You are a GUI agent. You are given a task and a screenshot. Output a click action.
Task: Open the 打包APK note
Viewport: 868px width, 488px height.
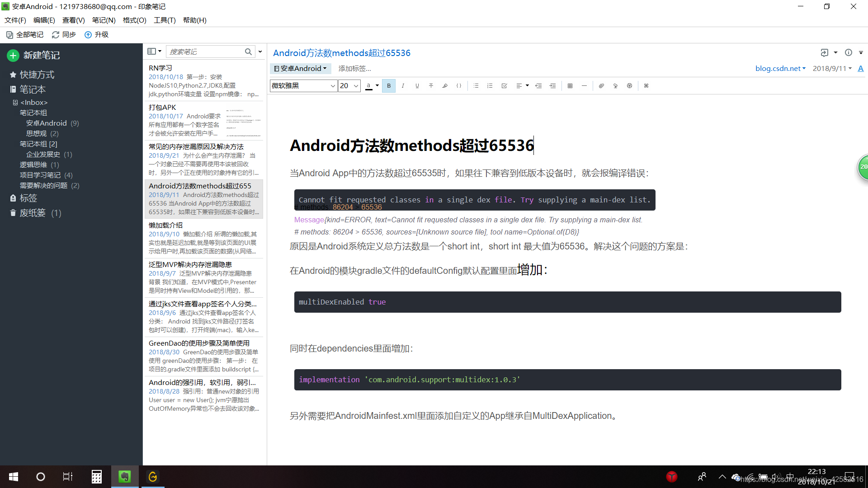204,120
